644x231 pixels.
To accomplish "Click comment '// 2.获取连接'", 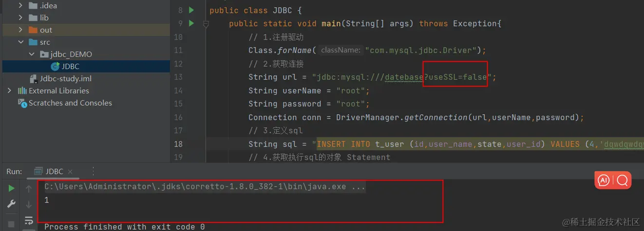I will (x=276, y=64).
